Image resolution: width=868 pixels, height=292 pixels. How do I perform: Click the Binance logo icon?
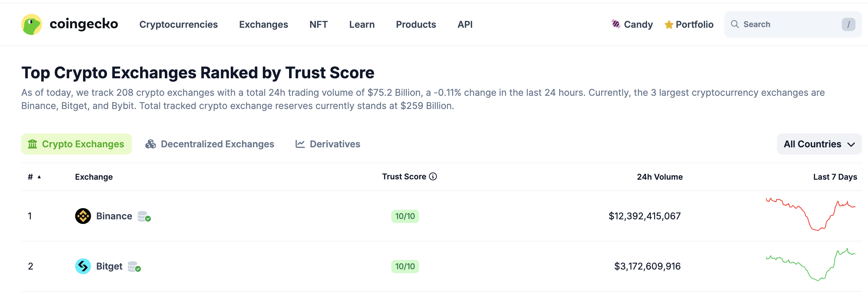click(x=83, y=216)
